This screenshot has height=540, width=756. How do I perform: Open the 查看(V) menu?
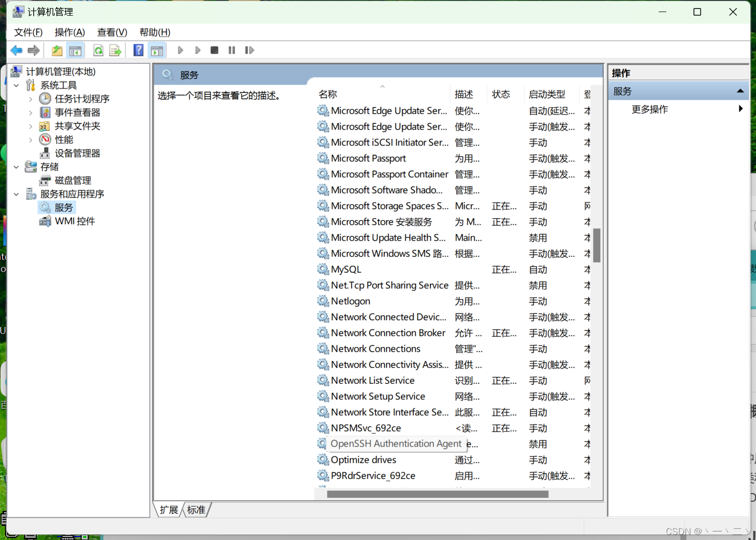click(x=112, y=32)
